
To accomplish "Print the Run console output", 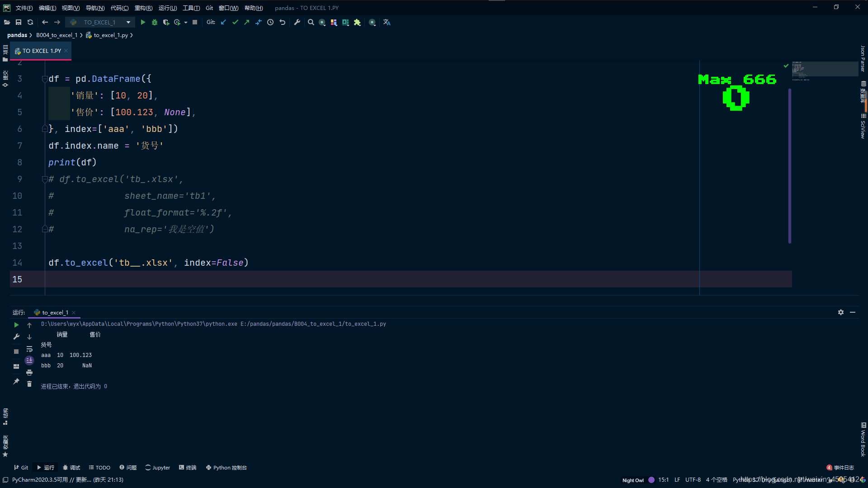I will coord(29,372).
